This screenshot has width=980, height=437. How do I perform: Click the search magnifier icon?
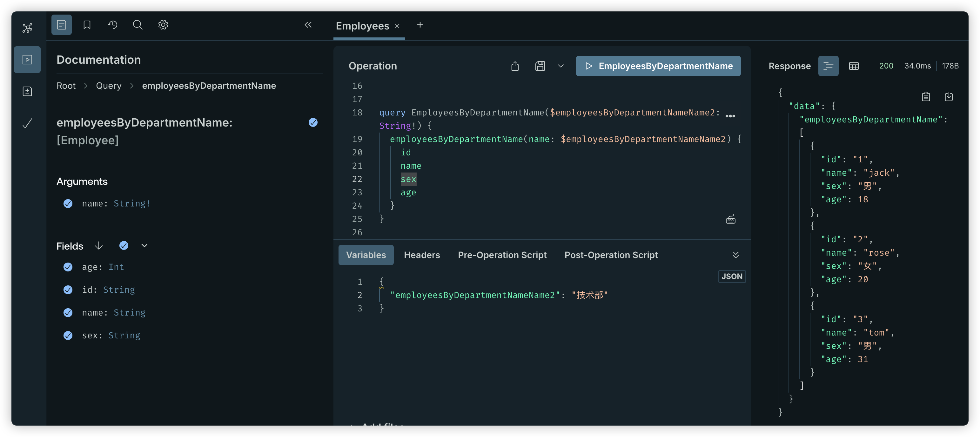pyautogui.click(x=138, y=25)
